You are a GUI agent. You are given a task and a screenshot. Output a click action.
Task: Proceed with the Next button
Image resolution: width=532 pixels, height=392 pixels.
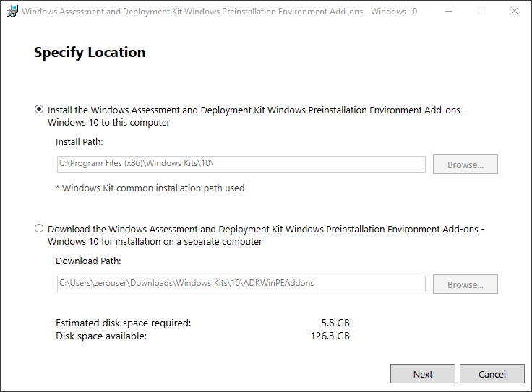(x=423, y=374)
